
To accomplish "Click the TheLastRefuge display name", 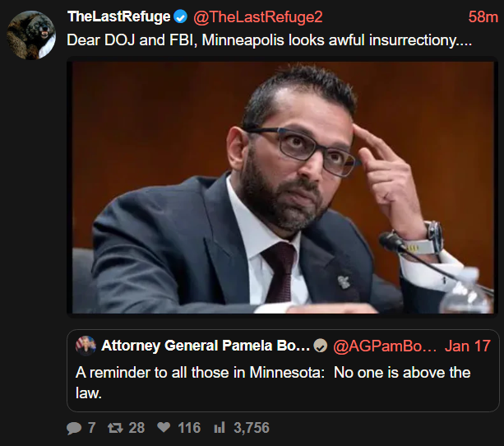I will point(118,17).
